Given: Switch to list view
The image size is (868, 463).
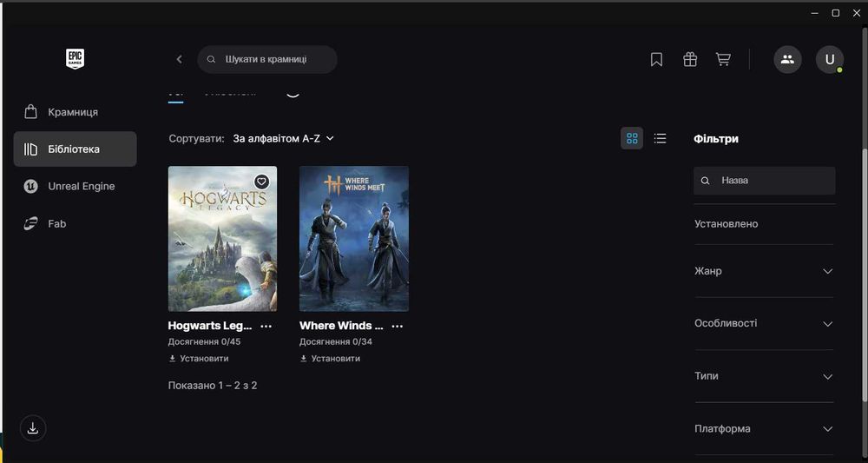Looking at the screenshot, I should [660, 138].
